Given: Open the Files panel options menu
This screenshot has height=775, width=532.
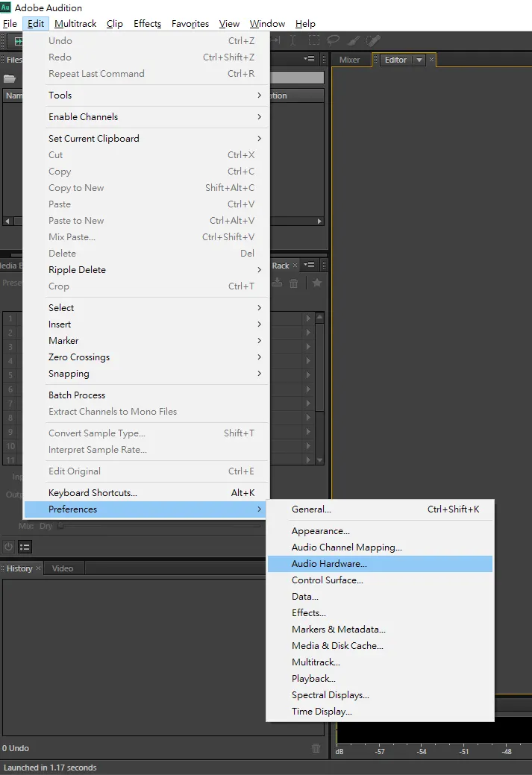Looking at the screenshot, I should coord(309,59).
